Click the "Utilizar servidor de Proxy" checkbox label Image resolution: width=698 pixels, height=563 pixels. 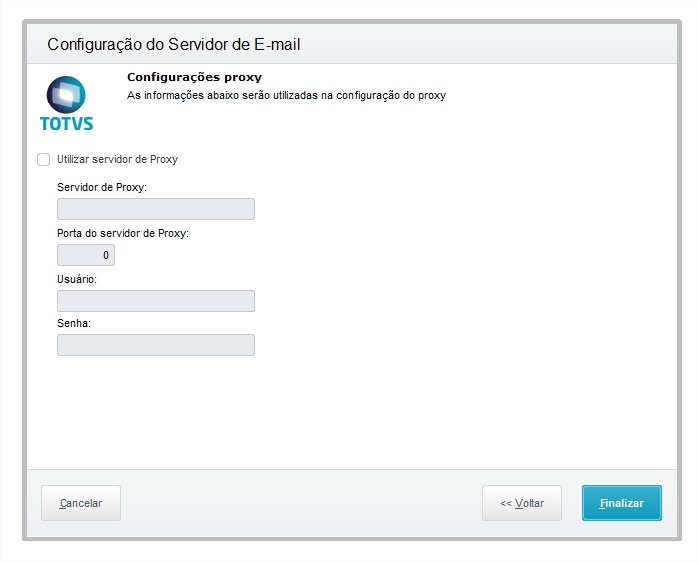(x=117, y=159)
